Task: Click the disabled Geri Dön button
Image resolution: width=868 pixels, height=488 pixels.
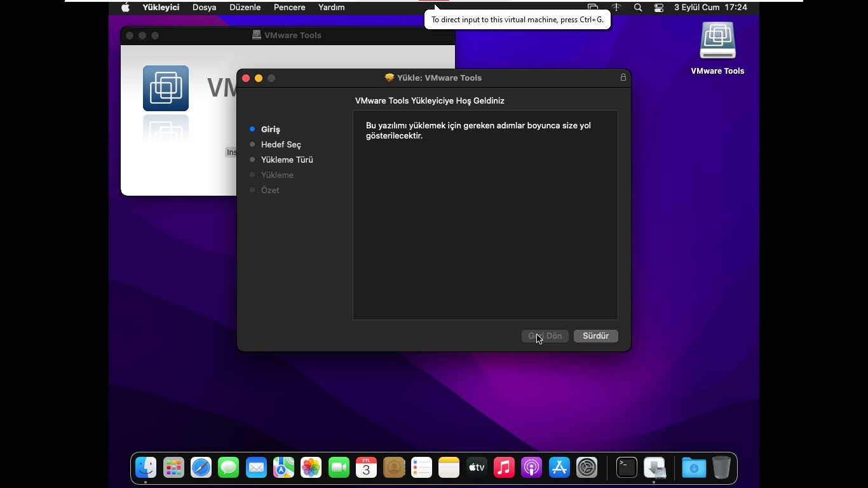Action: [x=545, y=336]
